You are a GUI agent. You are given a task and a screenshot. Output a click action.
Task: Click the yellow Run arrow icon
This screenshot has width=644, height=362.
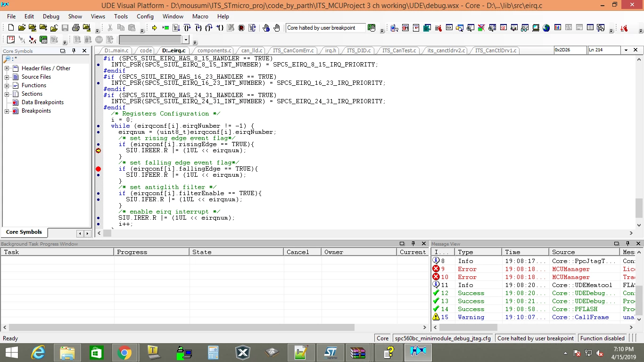154,28
